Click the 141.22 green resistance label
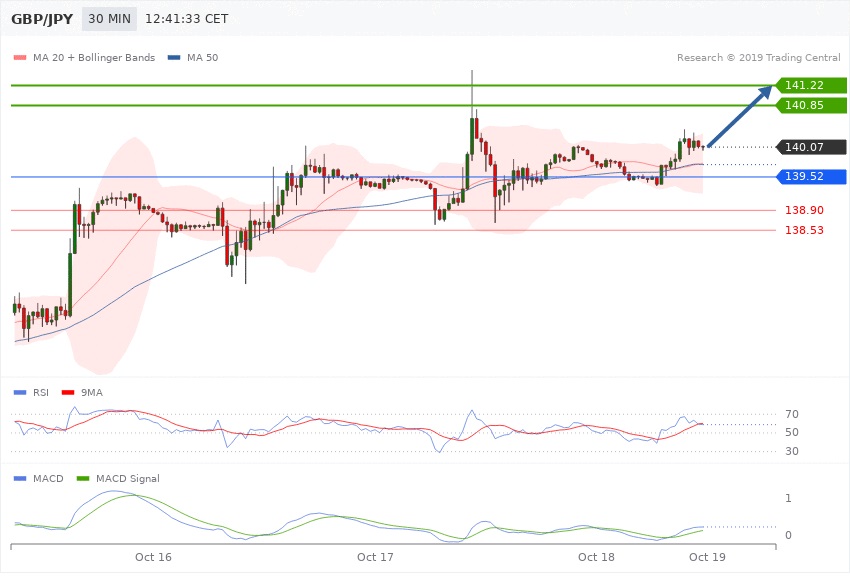 point(811,86)
